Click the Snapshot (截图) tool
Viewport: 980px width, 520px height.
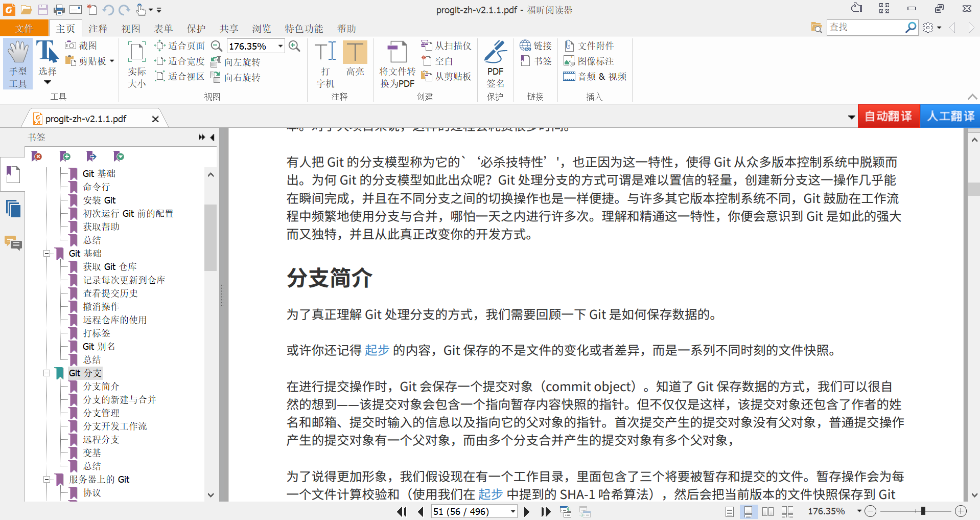coord(81,46)
